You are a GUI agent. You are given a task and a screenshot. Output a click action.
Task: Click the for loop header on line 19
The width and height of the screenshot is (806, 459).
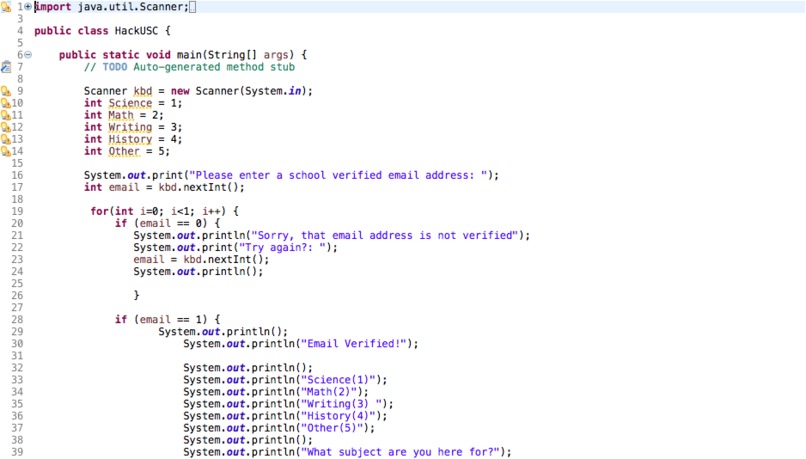tap(164, 211)
